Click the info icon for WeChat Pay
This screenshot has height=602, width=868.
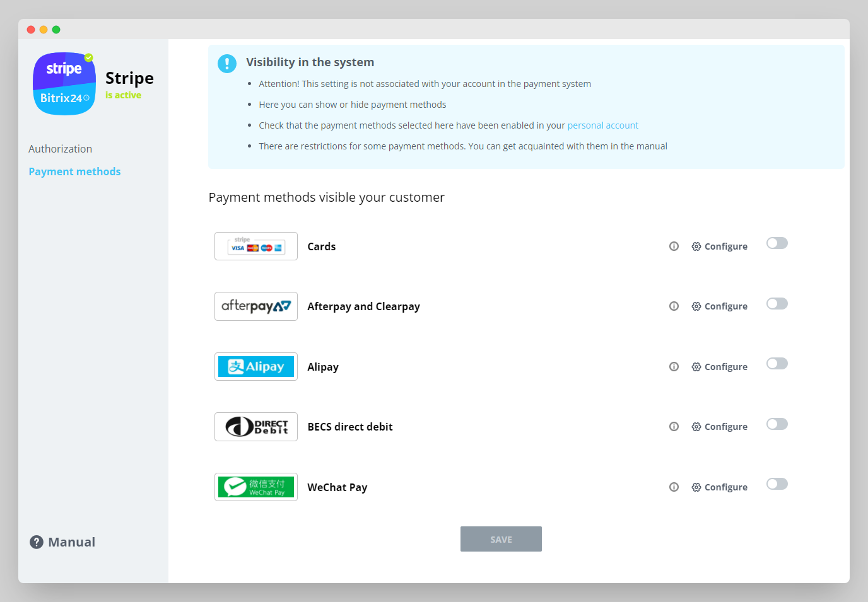(x=674, y=487)
